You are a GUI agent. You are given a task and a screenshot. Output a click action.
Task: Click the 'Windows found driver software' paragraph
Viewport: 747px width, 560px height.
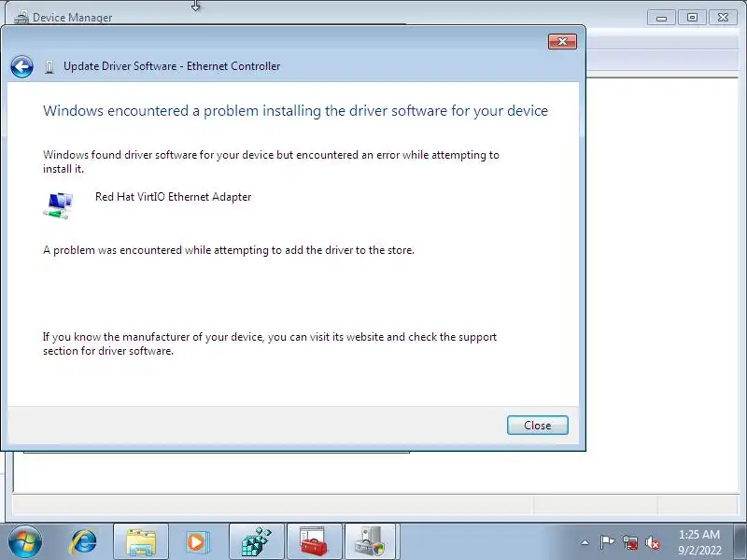271,161
